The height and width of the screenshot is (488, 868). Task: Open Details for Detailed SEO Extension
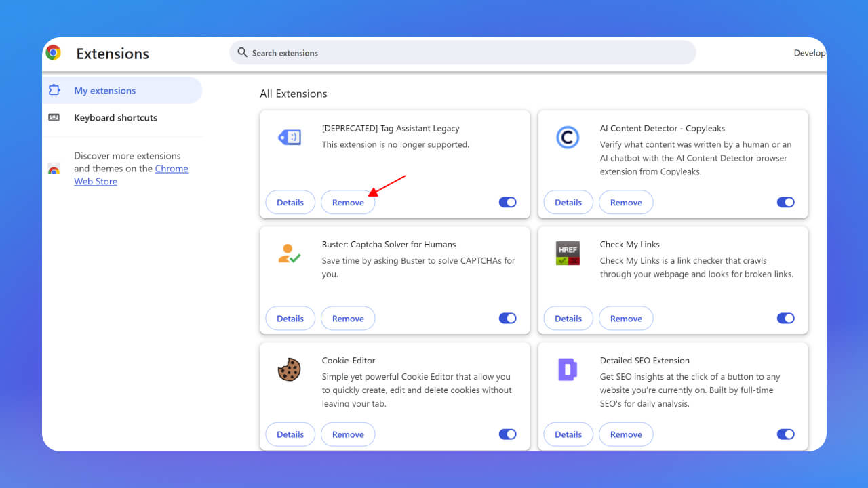coord(568,434)
